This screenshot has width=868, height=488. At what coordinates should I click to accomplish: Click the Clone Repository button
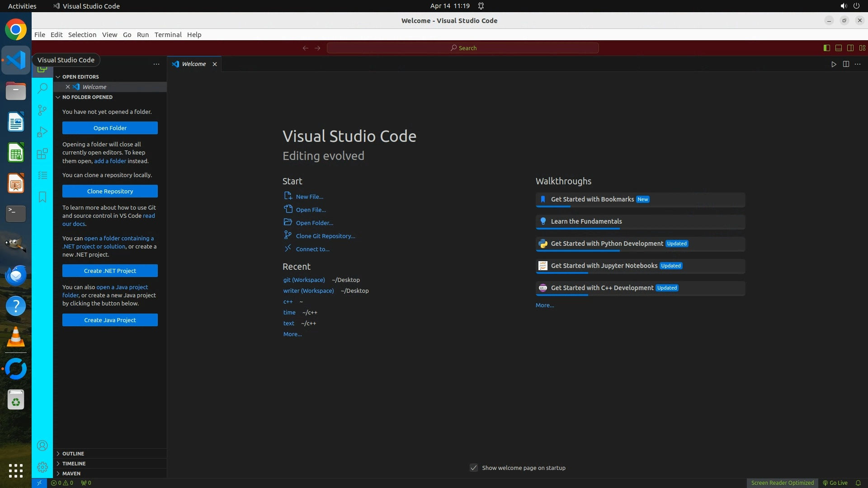click(110, 191)
